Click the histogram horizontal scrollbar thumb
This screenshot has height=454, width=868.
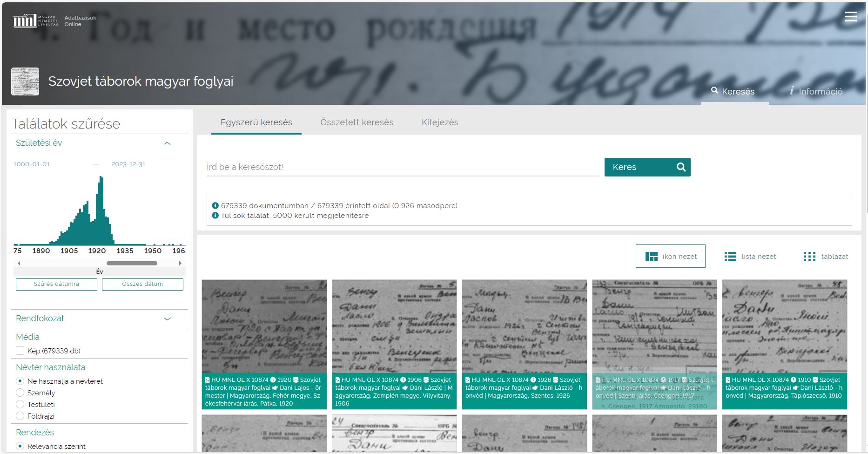132,264
